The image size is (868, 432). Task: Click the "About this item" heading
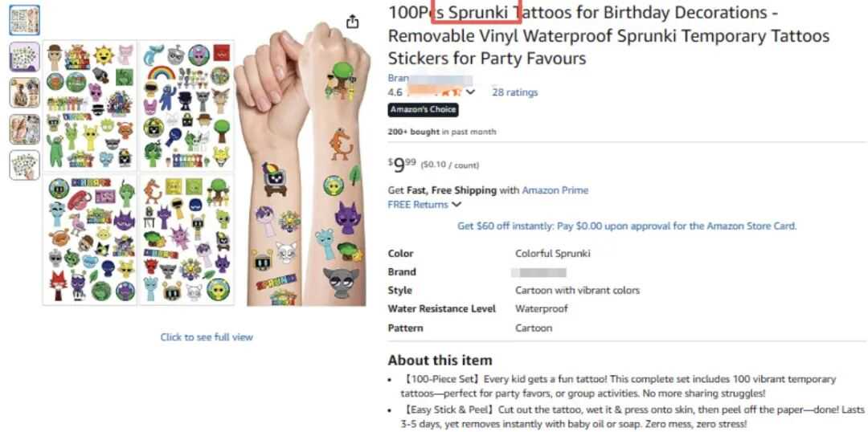tap(440, 360)
